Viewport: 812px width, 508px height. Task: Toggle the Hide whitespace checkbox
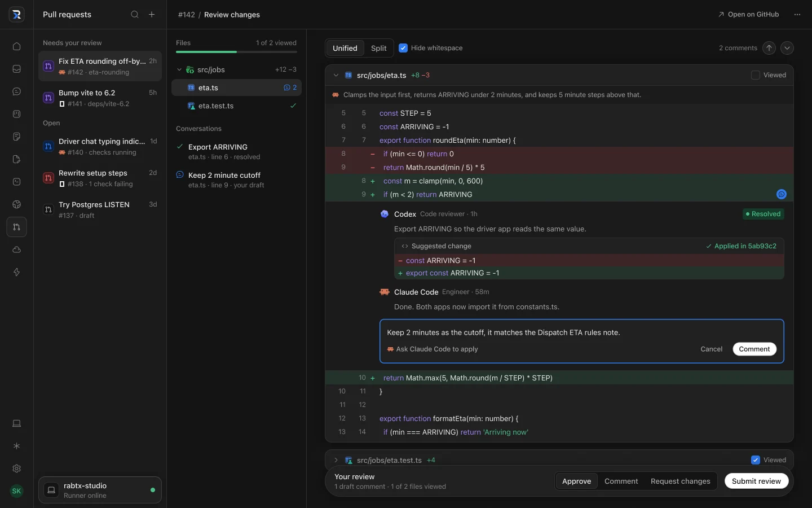pyautogui.click(x=403, y=48)
